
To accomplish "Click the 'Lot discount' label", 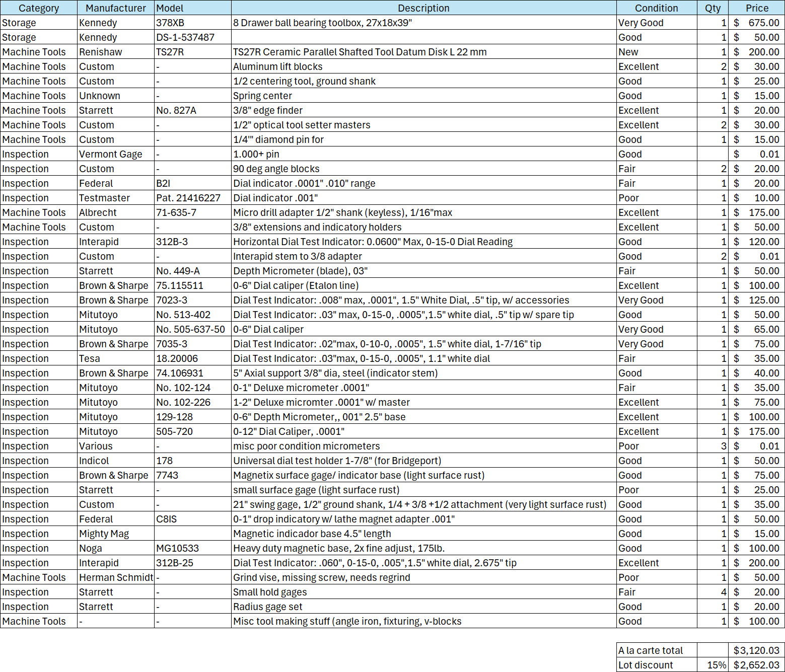I will point(657,665).
